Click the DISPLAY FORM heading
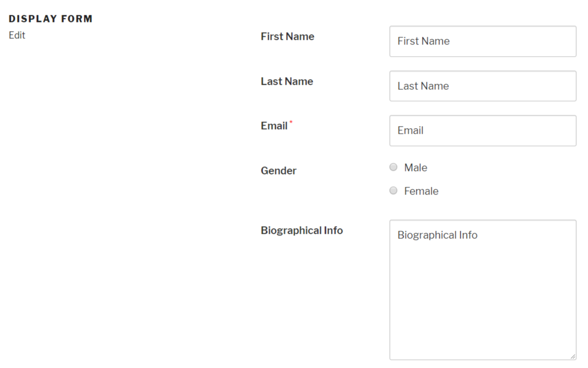This screenshot has height=368, width=588. point(51,18)
